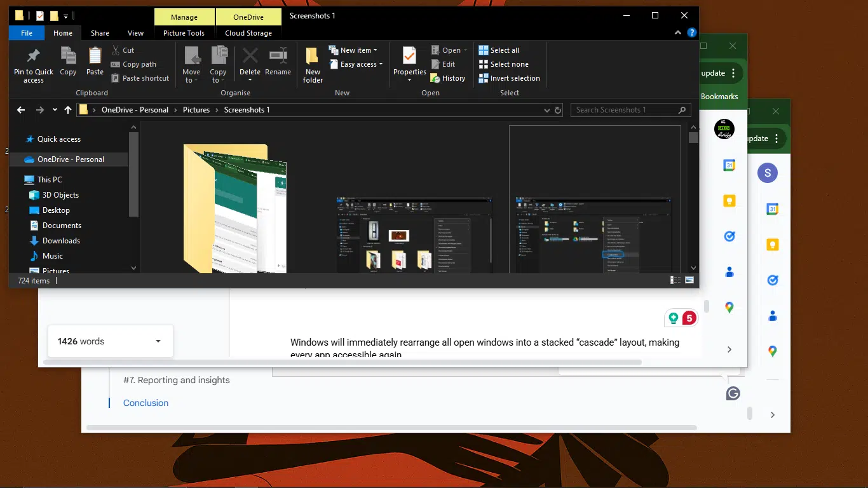The height and width of the screenshot is (488, 868).
Task: Go up one folder with the up arrow
Action: pos(68,110)
